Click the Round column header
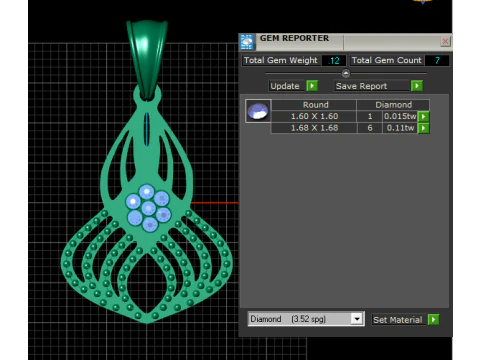The image size is (480, 360). (x=315, y=105)
